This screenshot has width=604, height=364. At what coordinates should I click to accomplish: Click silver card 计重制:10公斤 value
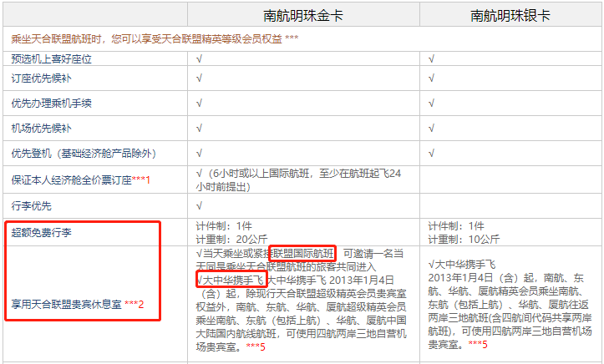click(464, 240)
